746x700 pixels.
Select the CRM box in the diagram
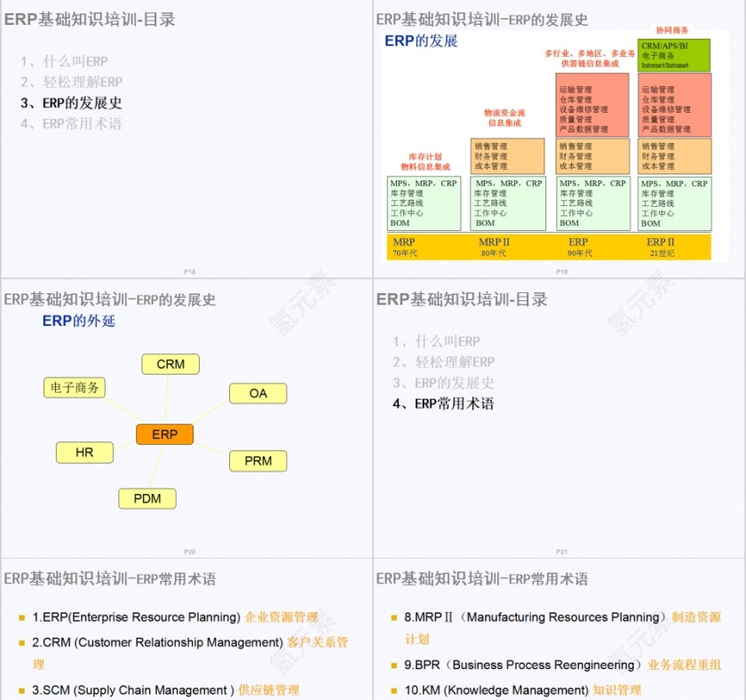point(169,364)
